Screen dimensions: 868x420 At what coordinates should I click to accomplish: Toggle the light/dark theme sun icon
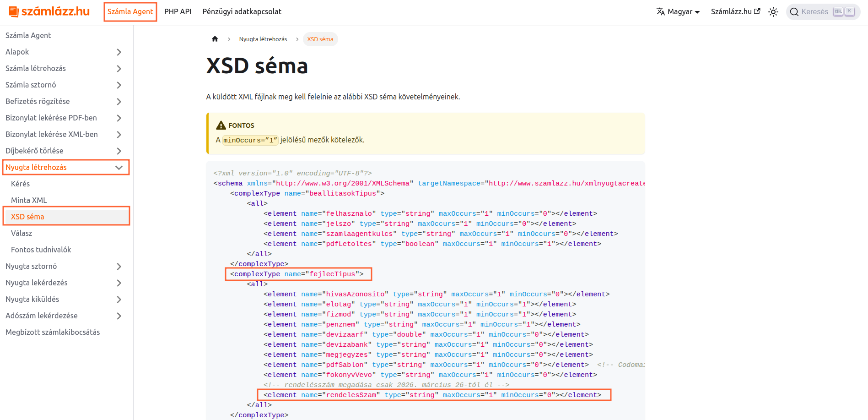[x=773, y=12]
